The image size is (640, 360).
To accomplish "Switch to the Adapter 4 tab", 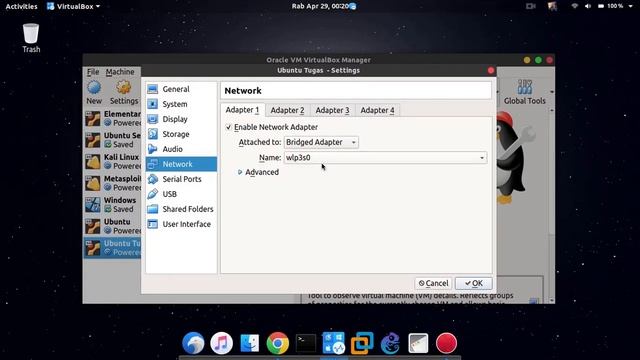I will click(x=377, y=110).
